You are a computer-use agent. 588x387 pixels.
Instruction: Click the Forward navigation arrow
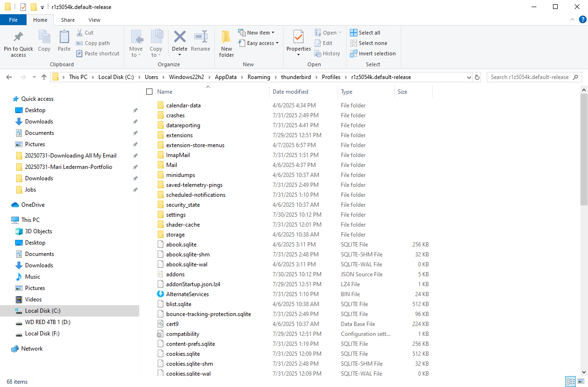click(x=23, y=77)
